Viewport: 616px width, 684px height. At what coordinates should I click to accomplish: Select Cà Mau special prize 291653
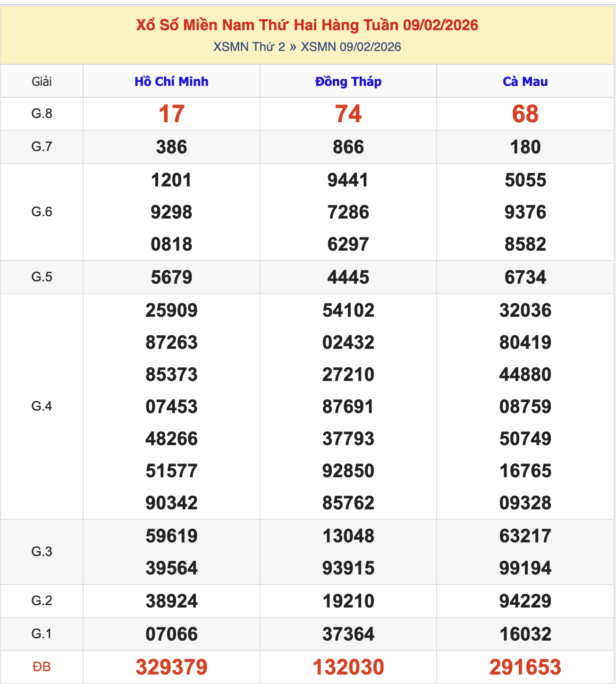pyautogui.click(x=525, y=667)
